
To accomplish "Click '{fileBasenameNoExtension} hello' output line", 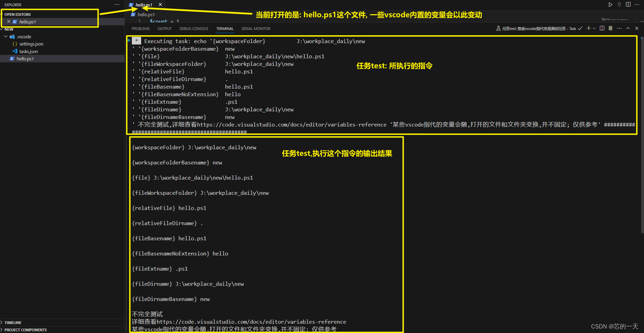I will (180, 253).
